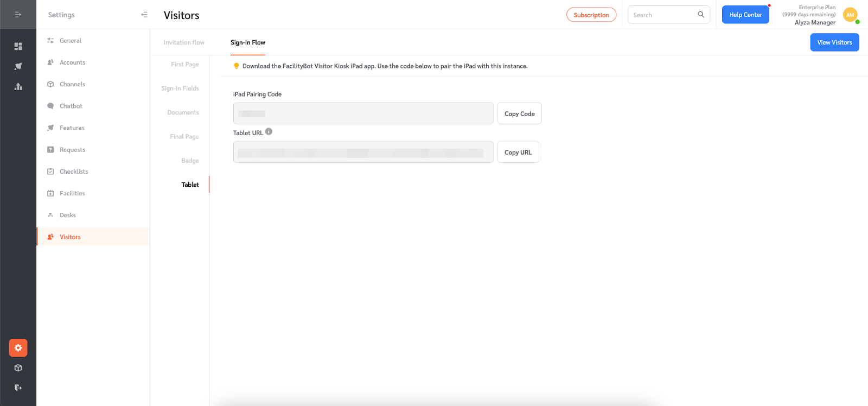Click the Channels box icon

coord(50,84)
